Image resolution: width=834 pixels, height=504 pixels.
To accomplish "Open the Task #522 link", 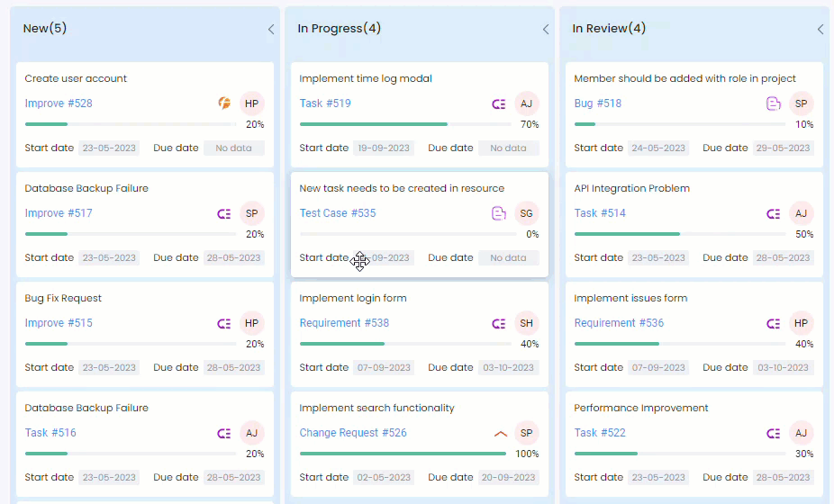I will point(600,433).
